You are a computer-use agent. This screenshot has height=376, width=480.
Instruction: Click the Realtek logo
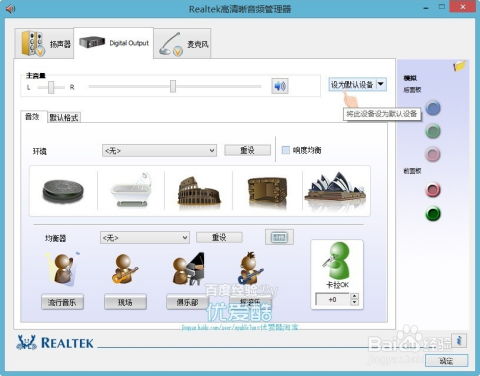[x=55, y=342]
